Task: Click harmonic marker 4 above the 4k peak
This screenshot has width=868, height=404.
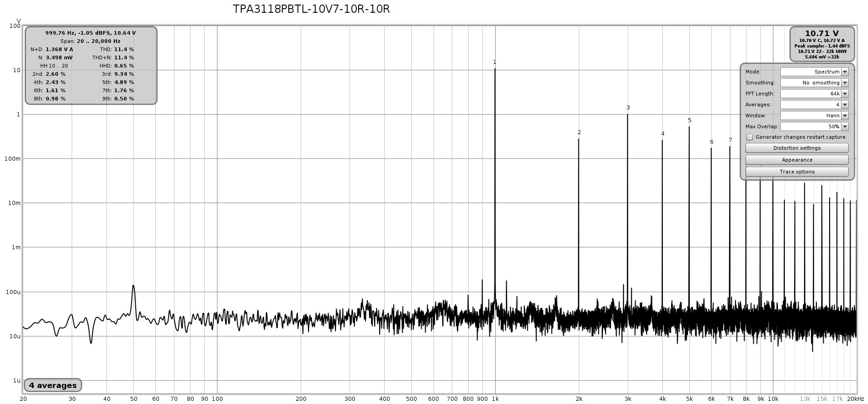Action: (663, 134)
